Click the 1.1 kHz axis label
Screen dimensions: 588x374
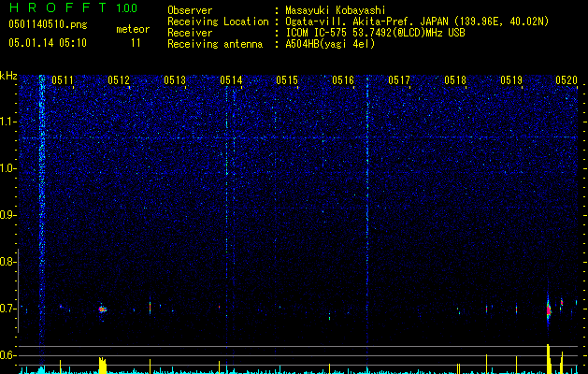7,122
